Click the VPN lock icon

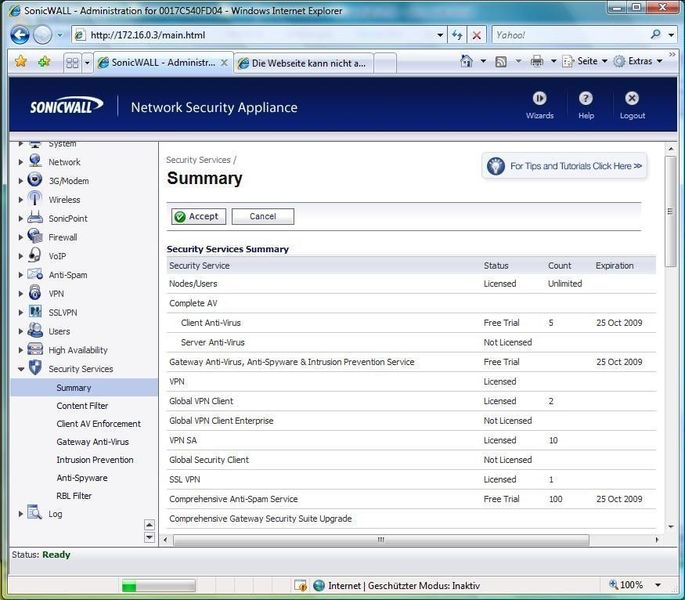35,293
